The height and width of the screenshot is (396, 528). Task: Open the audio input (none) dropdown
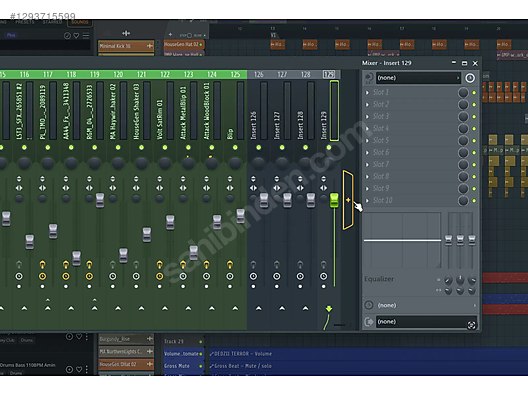pyautogui.click(x=418, y=78)
